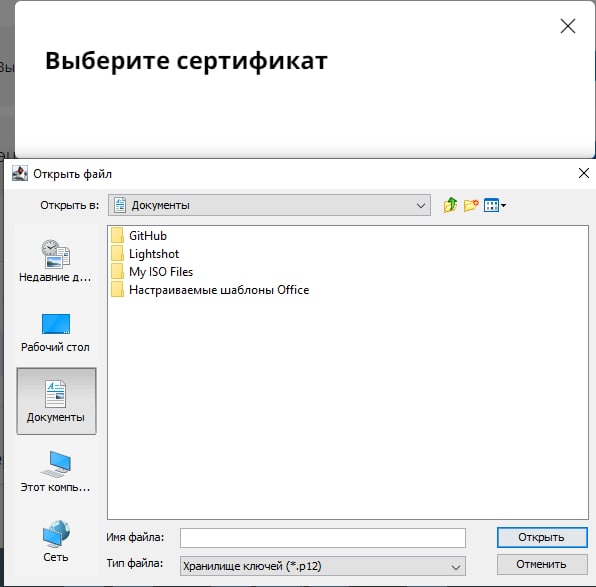Go to Рабочий стол in sidebar
Viewport: 596px width, 587px height.
click(x=55, y=333)
